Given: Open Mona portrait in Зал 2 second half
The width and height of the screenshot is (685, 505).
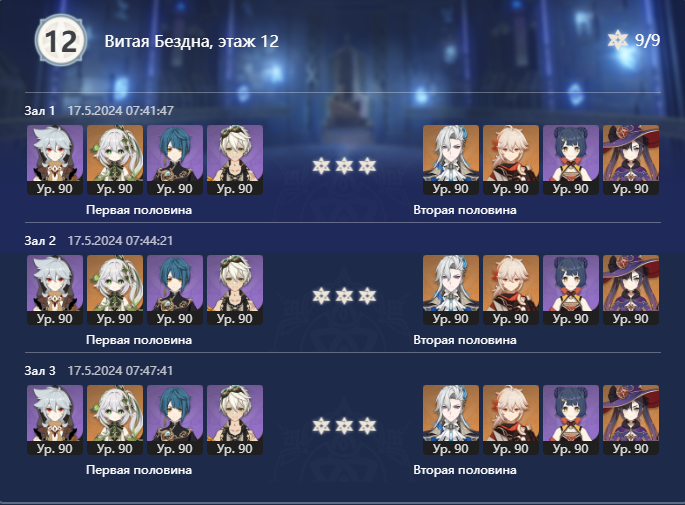Looking at the screenshot, I should (631, 290).
